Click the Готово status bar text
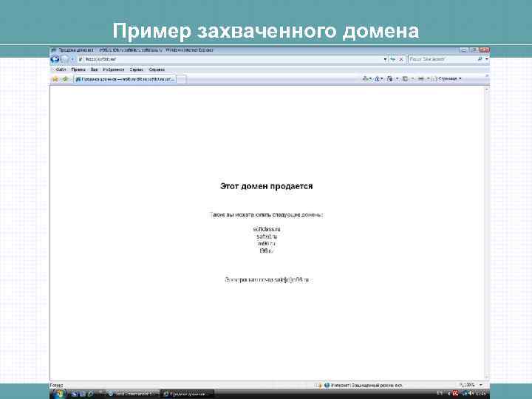The image size is (532, 399). coord(56,386)
